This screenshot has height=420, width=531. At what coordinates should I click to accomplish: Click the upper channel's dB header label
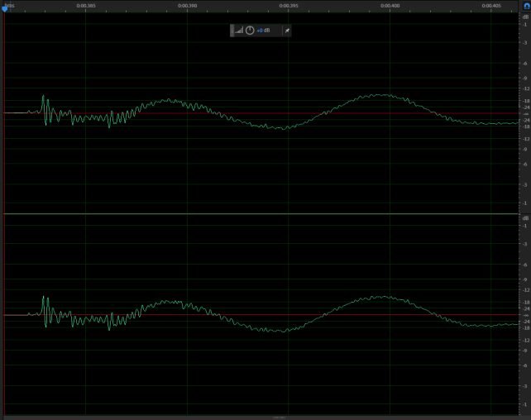point(525,16)
